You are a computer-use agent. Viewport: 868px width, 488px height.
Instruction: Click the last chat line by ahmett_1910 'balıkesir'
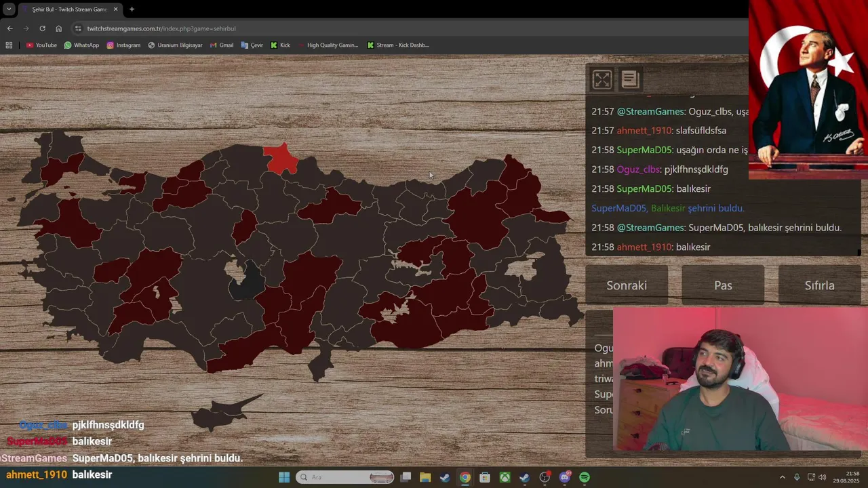tap(651, 247)
